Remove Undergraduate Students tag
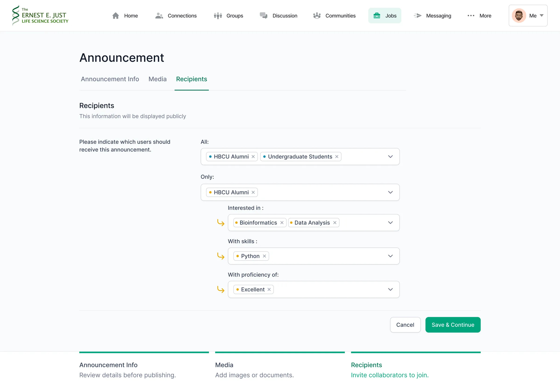The height and width of the screenshot is (392, 560). point(337,157)
